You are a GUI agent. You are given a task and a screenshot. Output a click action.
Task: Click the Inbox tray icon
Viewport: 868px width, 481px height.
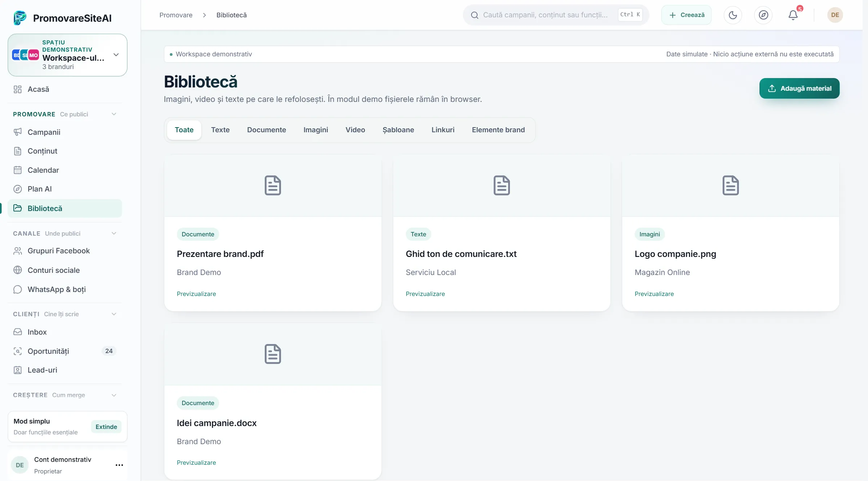[18, 332]
